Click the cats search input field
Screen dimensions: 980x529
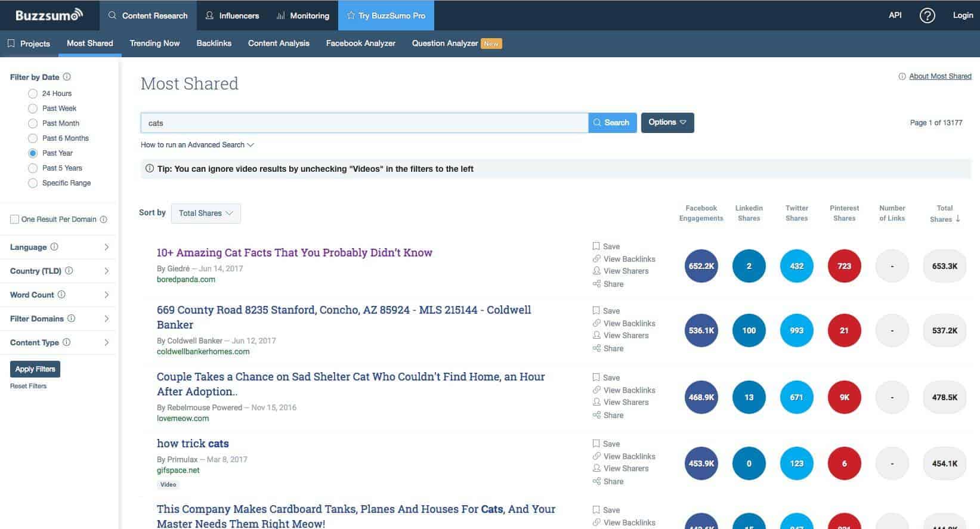364,123
